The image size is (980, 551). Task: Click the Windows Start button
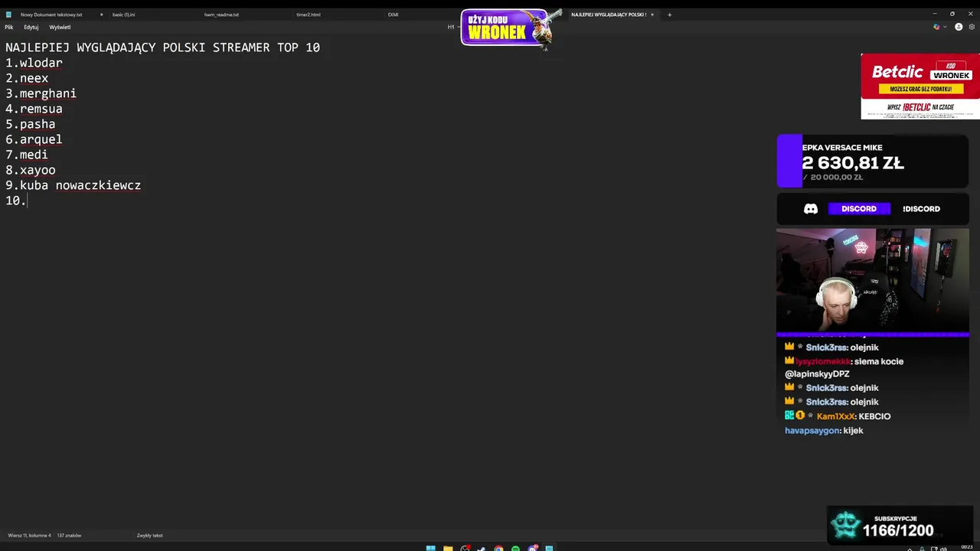430,548
